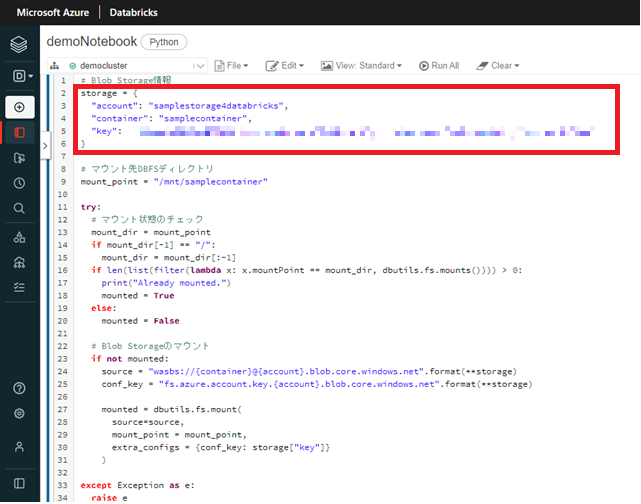Open the Search magnifier icon

[19, 208]
